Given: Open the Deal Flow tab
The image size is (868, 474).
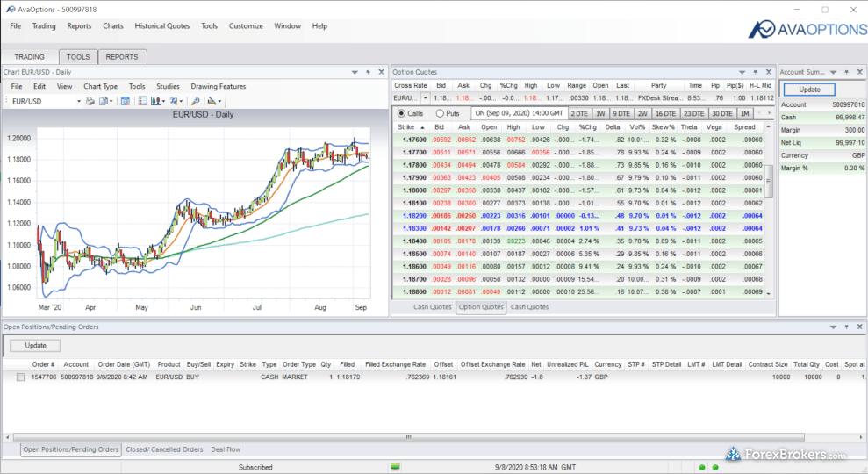Looking at the screenshot, I should (x=226, y=449).
